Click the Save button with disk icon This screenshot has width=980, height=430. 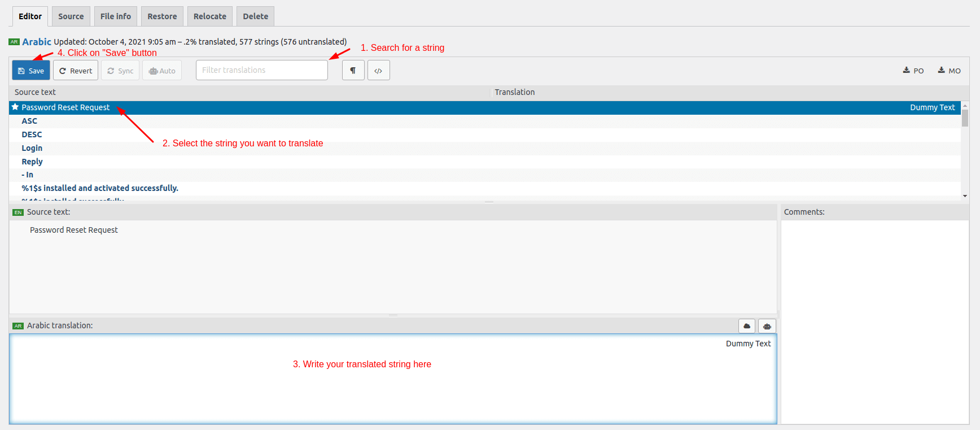[31, 71]
